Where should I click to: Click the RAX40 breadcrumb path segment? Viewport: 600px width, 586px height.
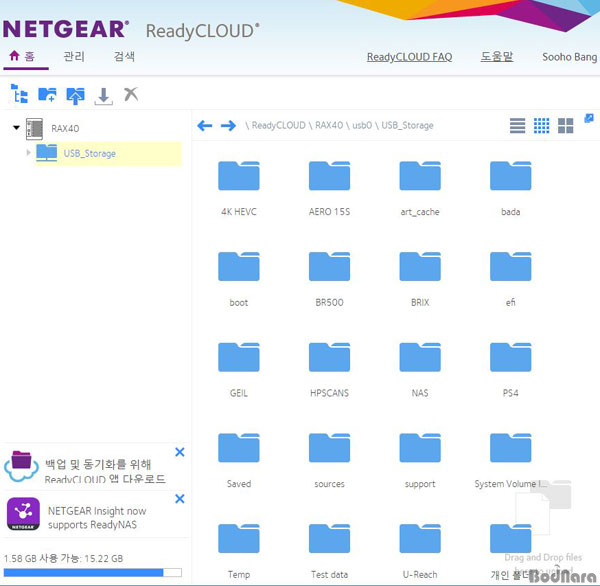pyautogui.click(x=329, y=126)
